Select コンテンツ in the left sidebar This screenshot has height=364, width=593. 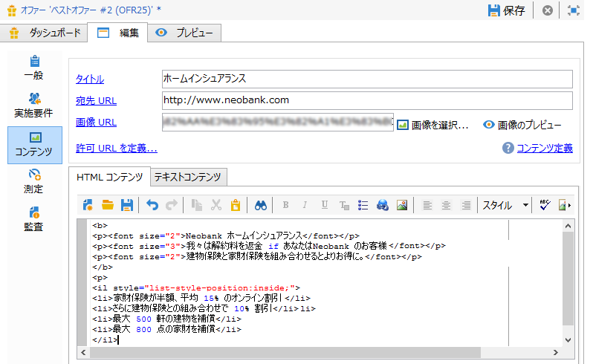[x=35, y=145]
